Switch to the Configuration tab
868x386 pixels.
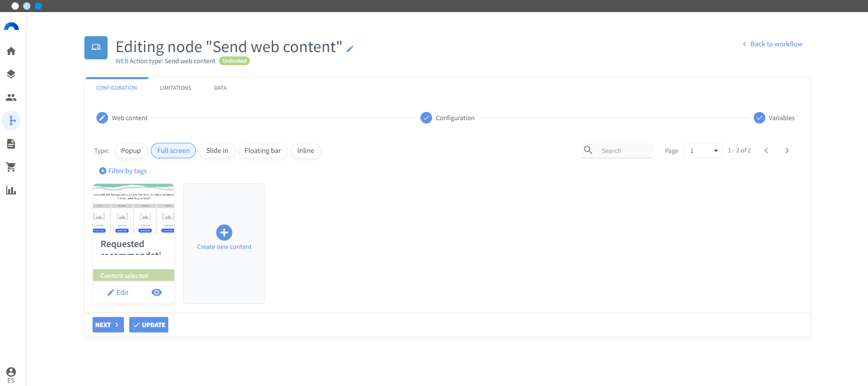pos(117,88)
